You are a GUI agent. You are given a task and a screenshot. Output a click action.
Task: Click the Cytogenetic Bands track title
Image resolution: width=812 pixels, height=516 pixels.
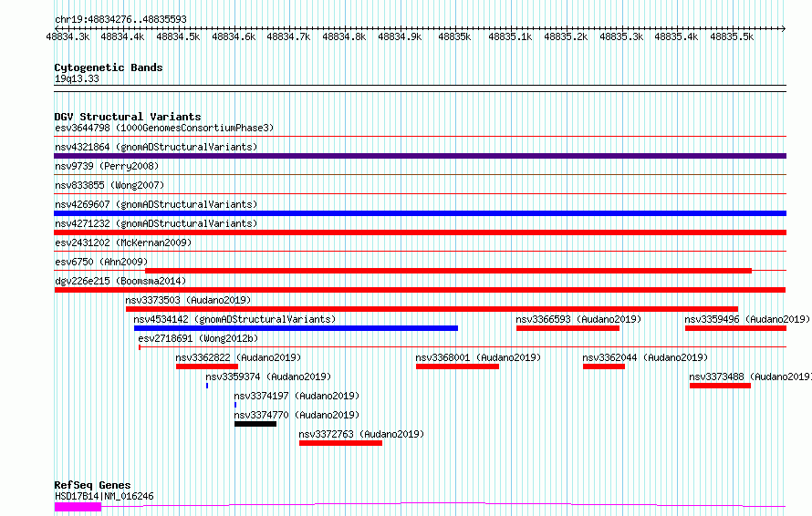tap(109, 67)
